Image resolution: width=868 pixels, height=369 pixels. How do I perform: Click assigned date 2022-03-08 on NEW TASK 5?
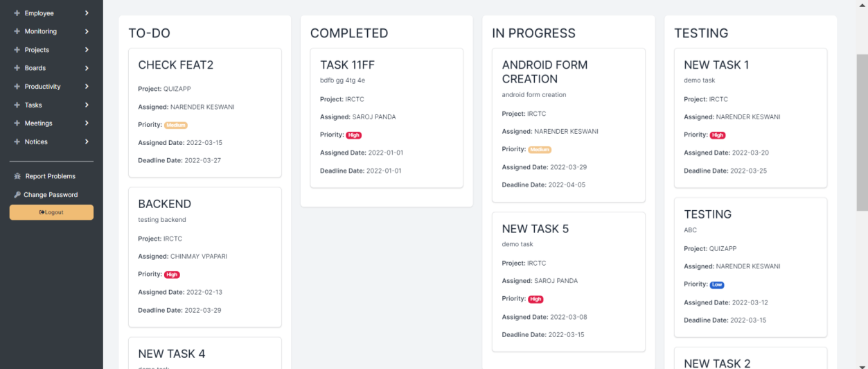click(569, 317)
